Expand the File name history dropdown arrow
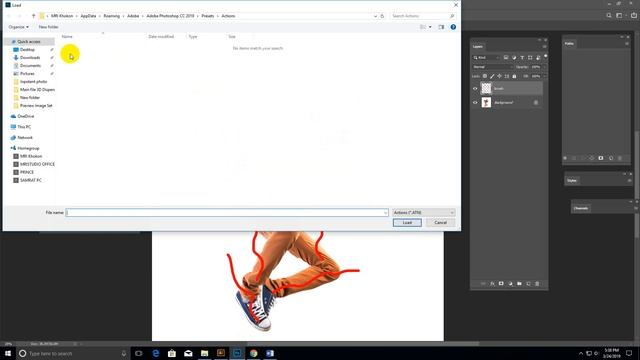The image size is (640, 360). pyautogui.click(x=385, y=213)
